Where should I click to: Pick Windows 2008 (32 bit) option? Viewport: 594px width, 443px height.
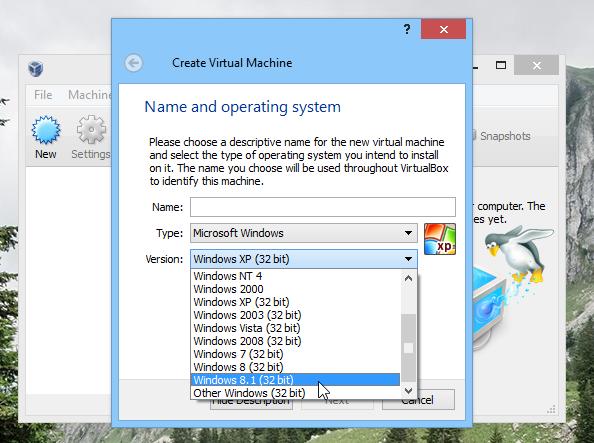295,341
